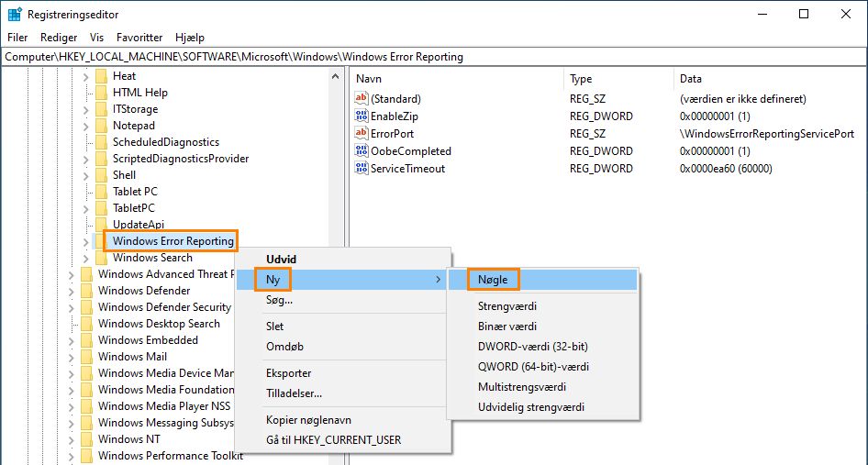Click the Windows NT folder icon
868x465 pixels.
[x=87, y=439]
